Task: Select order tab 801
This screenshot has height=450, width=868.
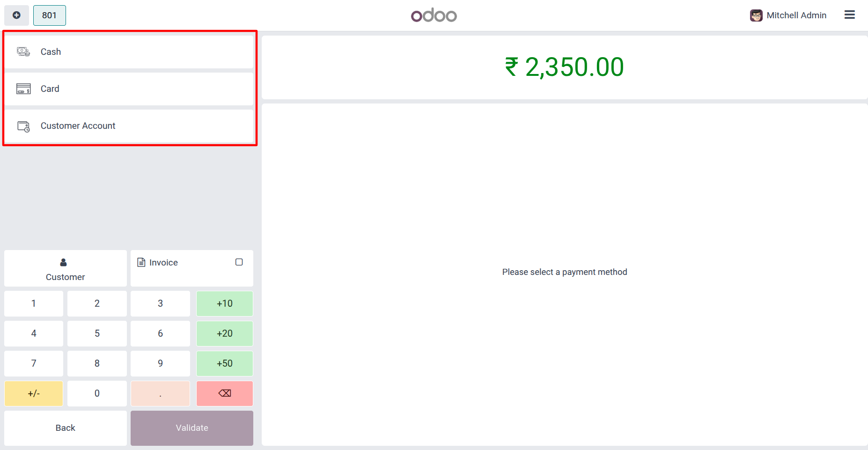Action: click(x=50, y=15)
